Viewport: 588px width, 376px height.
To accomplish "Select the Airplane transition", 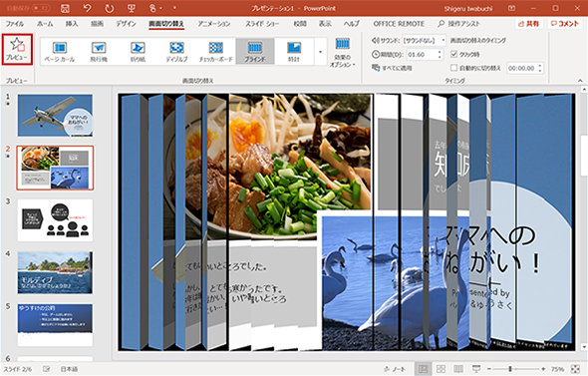I will (99, 52).
